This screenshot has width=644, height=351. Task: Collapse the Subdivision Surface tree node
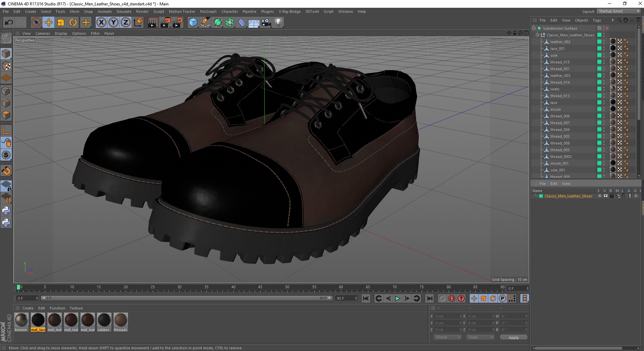[x=534, y=28]
